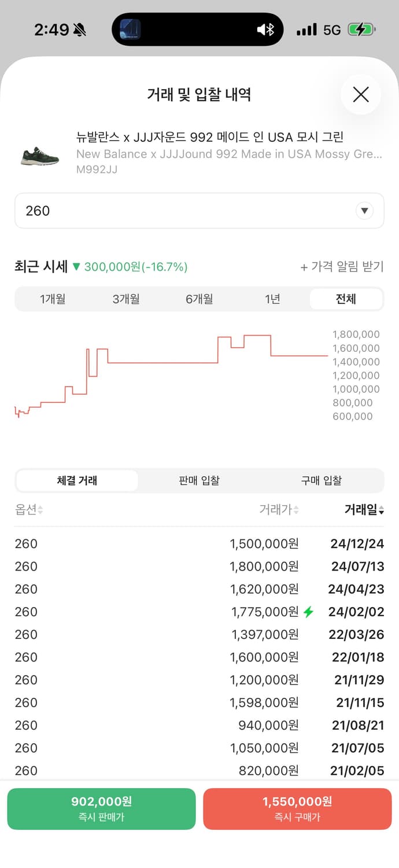Select the 1,500,000원 transaction dated 24/12/24
The width and height of the screenshot is (399, 868).
199,543
